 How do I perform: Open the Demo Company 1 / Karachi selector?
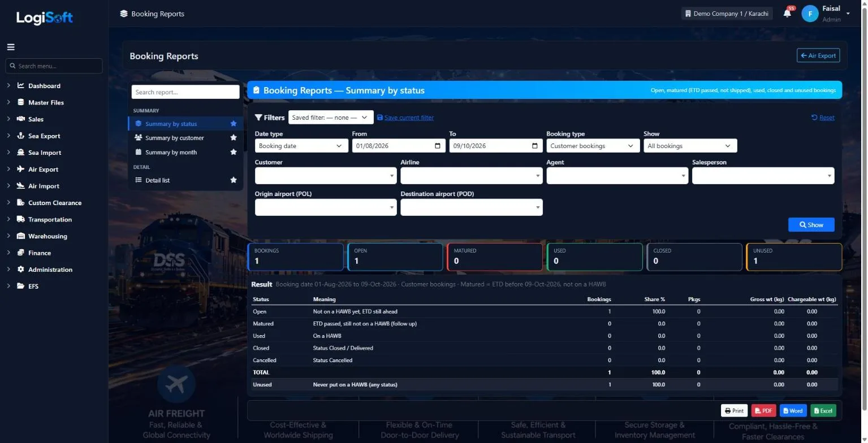(727, 14)
